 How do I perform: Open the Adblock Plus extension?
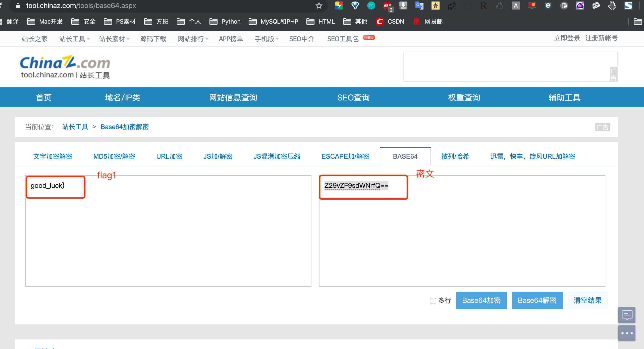coord(388,6)
